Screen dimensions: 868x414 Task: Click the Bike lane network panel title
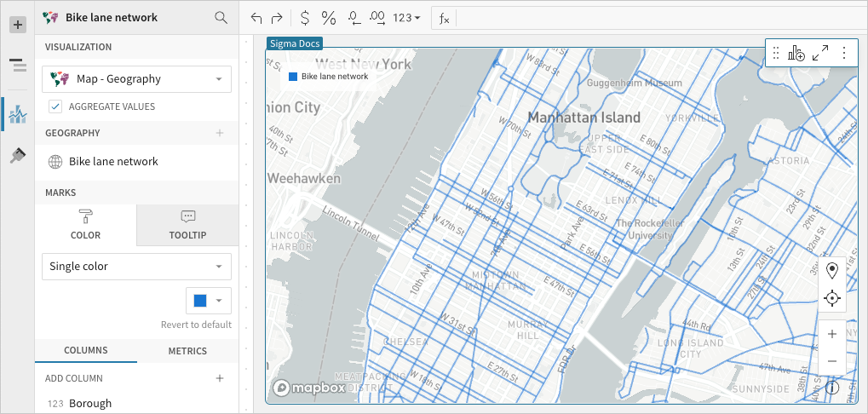click(x=112, y=18)
